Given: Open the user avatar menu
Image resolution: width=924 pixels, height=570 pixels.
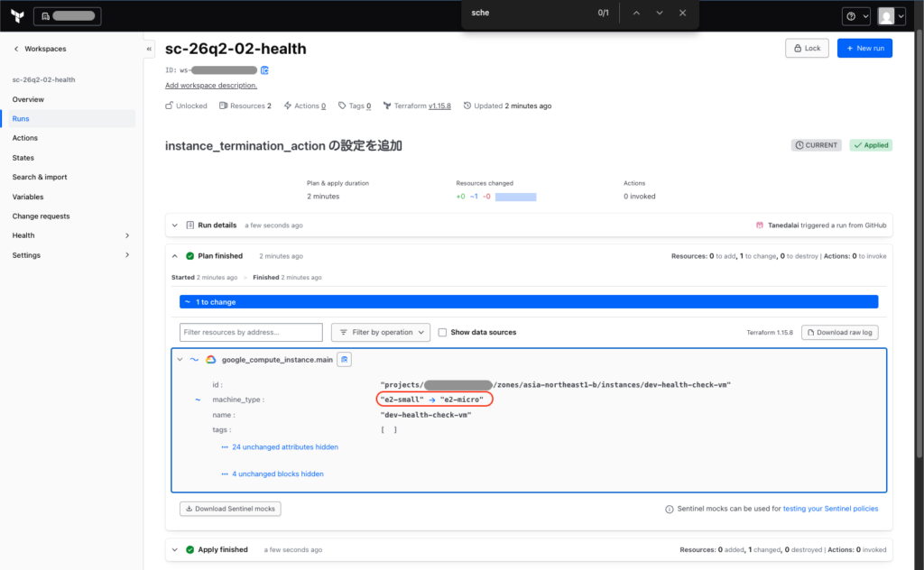Looking at the screenshot, I should (891, 16).
